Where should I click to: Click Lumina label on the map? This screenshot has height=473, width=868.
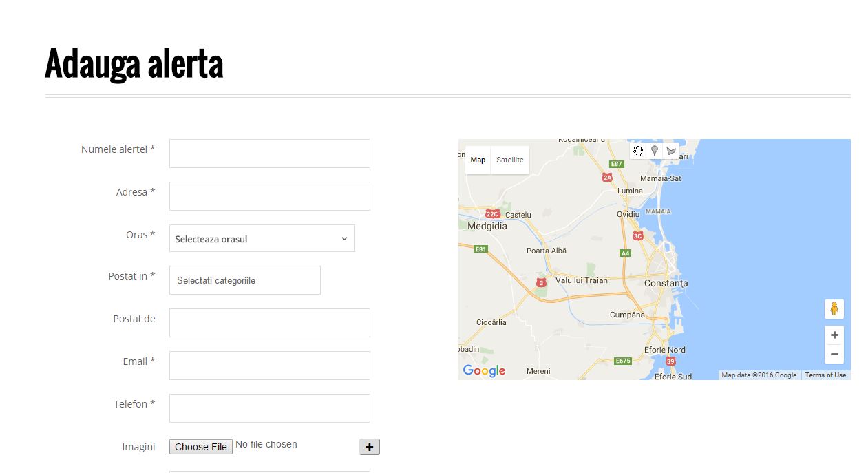[x=631, y=191]
